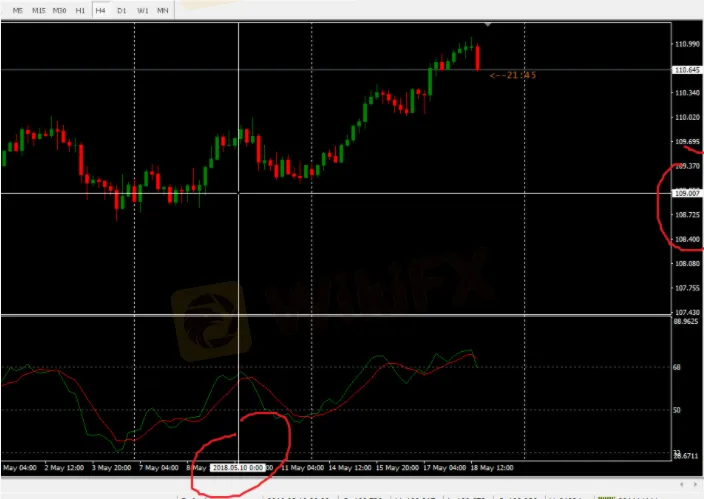Click the right scroll arrow at bottom right
Screen dimensions: 704x499
695,484
